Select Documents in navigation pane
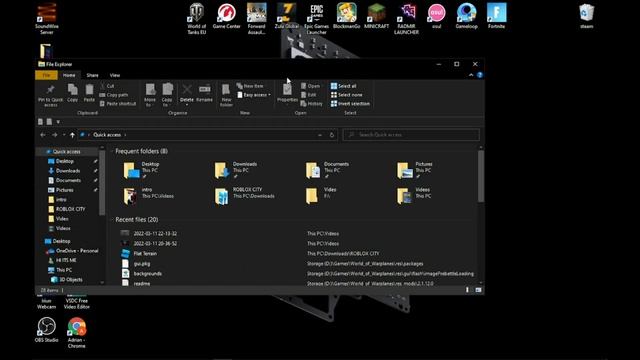The height and width of the screenshot is (360, 640). tap(67, 180)
